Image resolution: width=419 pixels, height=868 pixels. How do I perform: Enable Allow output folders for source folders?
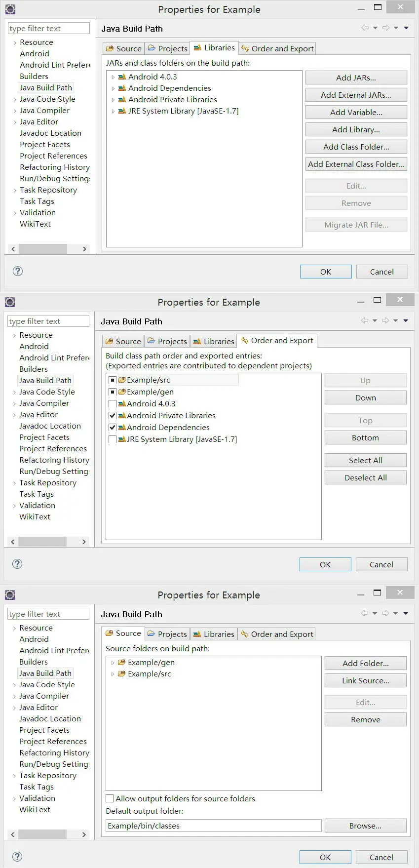(x=110, y=798)
